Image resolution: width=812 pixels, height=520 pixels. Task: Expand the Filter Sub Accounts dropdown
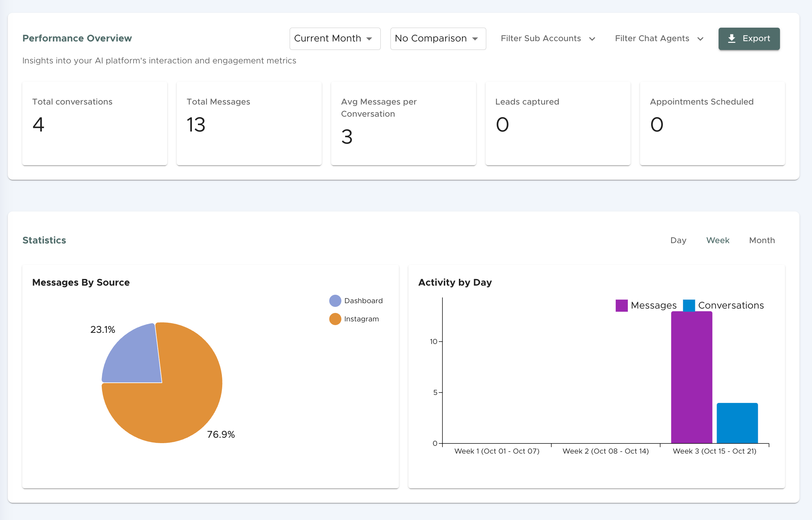pos(541,38)
